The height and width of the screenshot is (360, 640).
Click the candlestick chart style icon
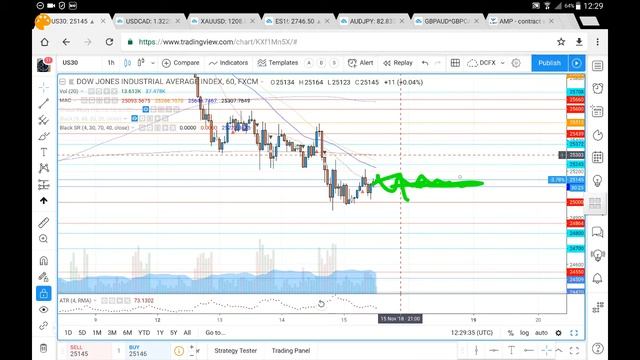pyautogui.click(x=127, y=63)
